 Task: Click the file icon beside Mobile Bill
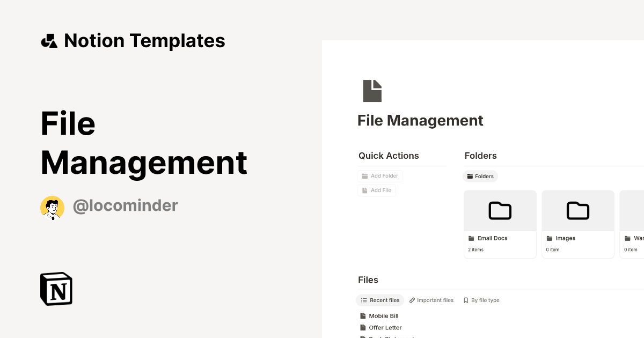pyautogui.click(x=363, y=315)
